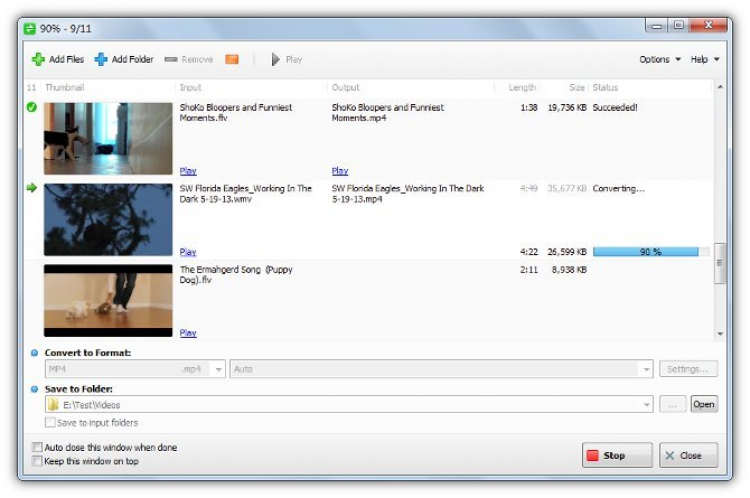
Task: Expand the Options dropdown arrow
Action: [678, 59]
